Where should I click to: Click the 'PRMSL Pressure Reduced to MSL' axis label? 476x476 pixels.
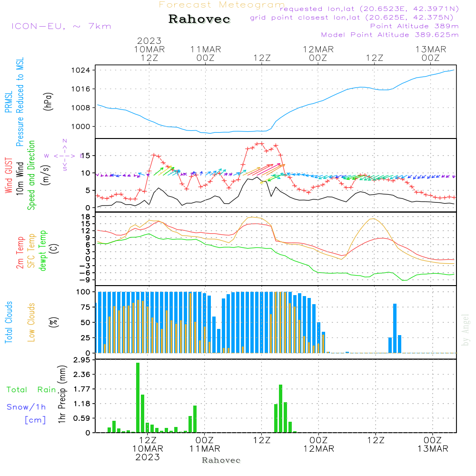coord(14,102)
